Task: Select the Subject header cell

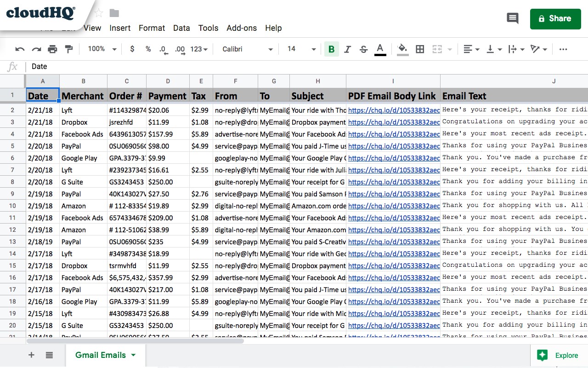Action: (x=318, y=96)
